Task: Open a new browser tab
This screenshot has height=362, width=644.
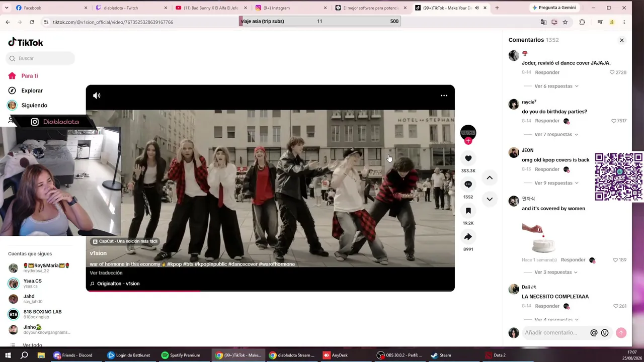Action: click(497, 8)
